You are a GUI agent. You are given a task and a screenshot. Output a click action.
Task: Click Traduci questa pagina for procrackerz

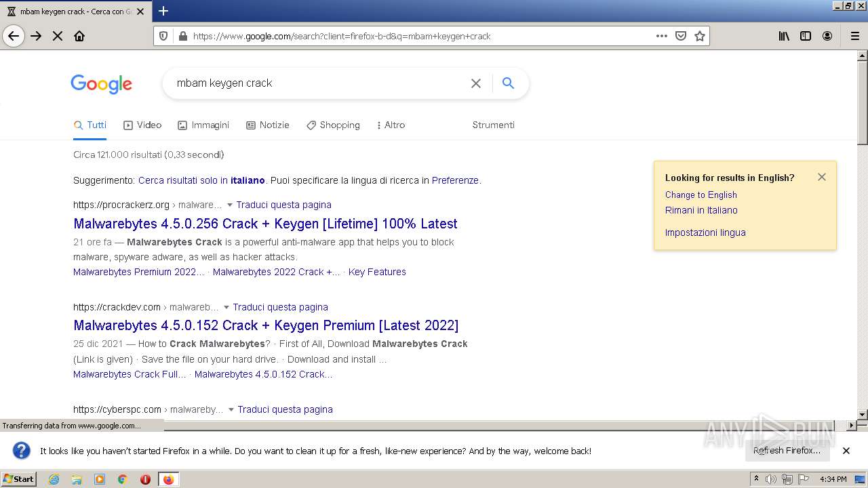(x=283, y=205)
